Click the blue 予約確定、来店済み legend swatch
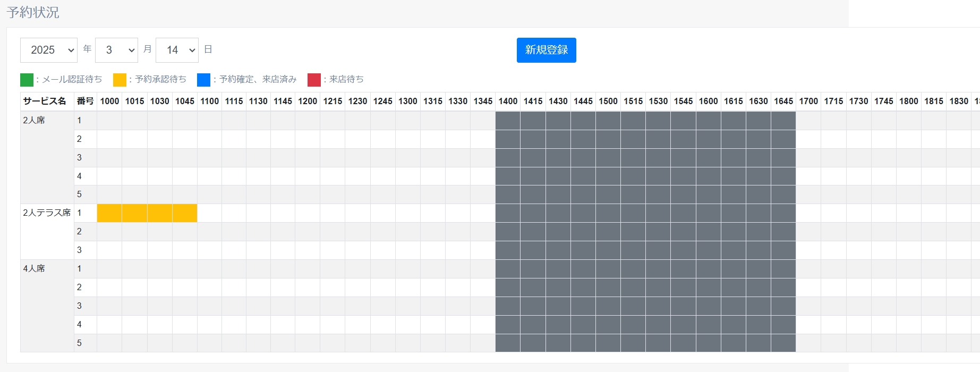 203,80
